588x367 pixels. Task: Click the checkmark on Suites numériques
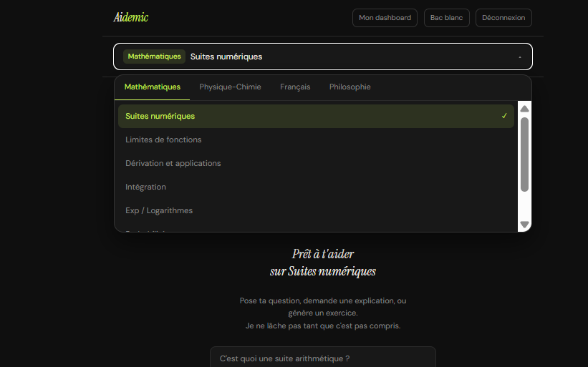pos(504,116)
